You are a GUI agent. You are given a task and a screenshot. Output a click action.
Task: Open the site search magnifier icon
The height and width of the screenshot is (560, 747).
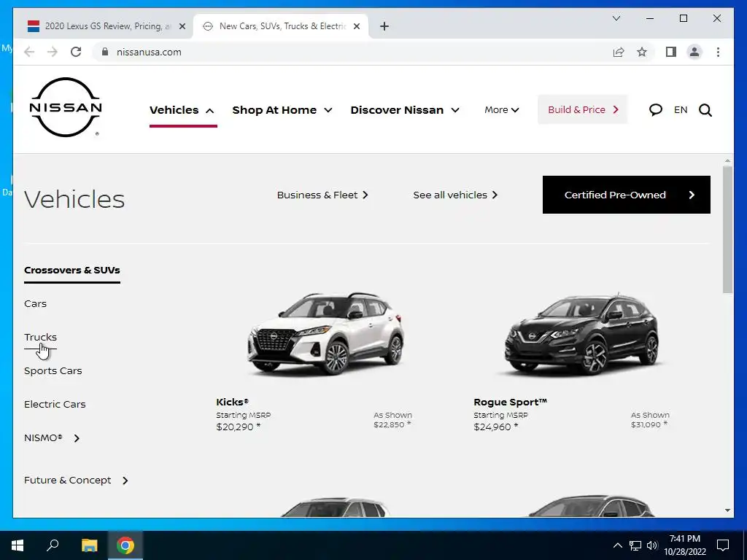(x=705, y=110)
